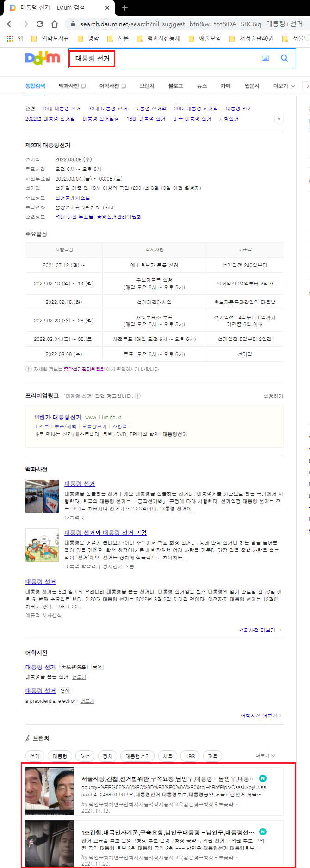
Task: Open 대통령 선거와 대통령 선거 과정 article
Action: (105, 533)
